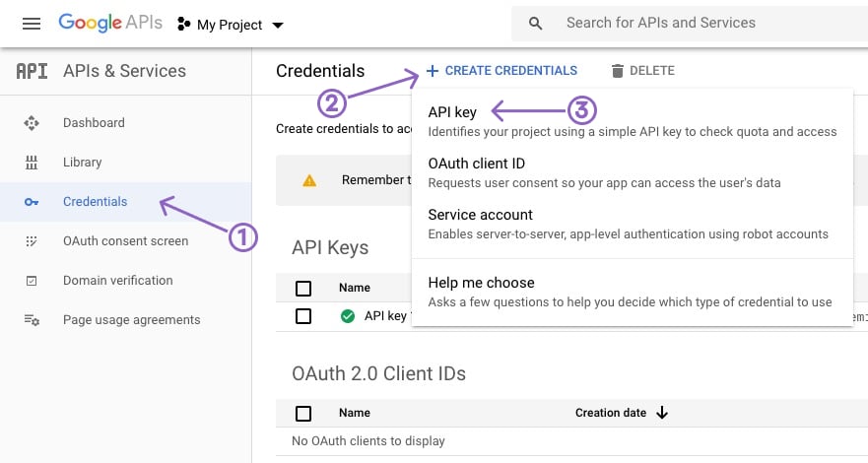Choose OAuth client ID option

point(477,164)
